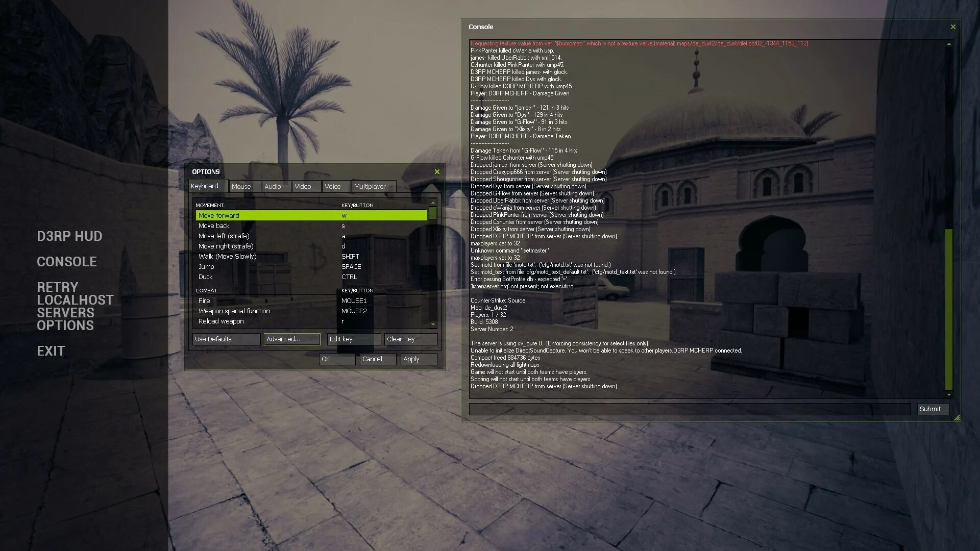Screen dimensions: 980x551
Task: Click 'Redownloading all lightmaps' console line
Action: (504, 365)
